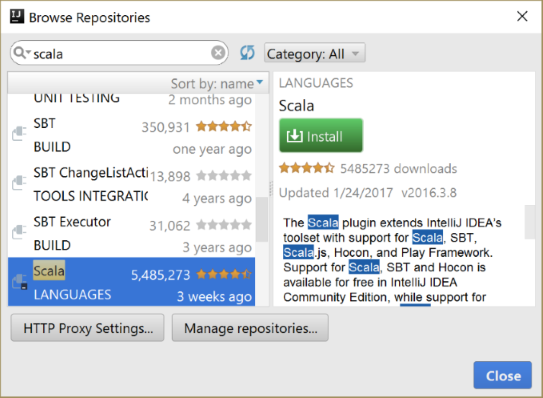Close the Browse Repositories window
543x398 pixels.
point(522,16)
